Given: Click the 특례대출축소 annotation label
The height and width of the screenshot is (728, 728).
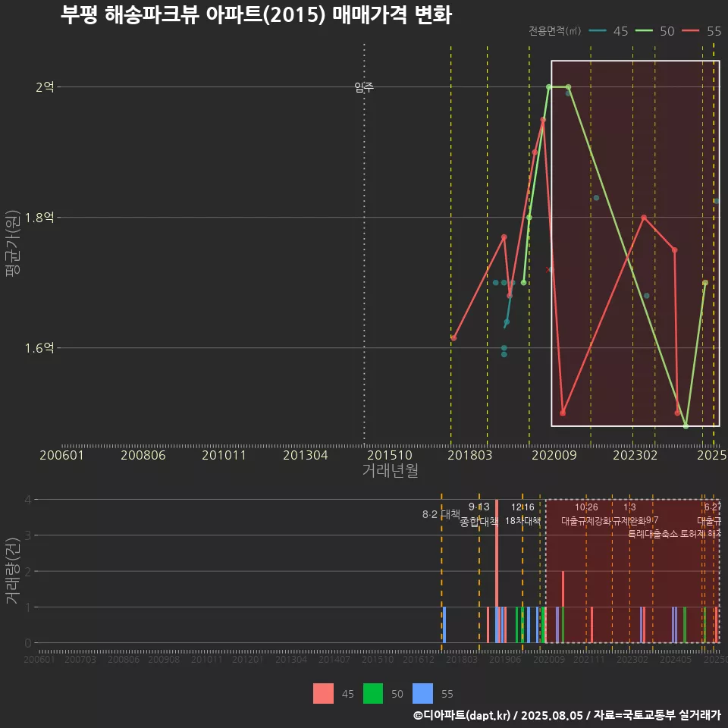Looking at the screenshot, I should pos(653,534).
